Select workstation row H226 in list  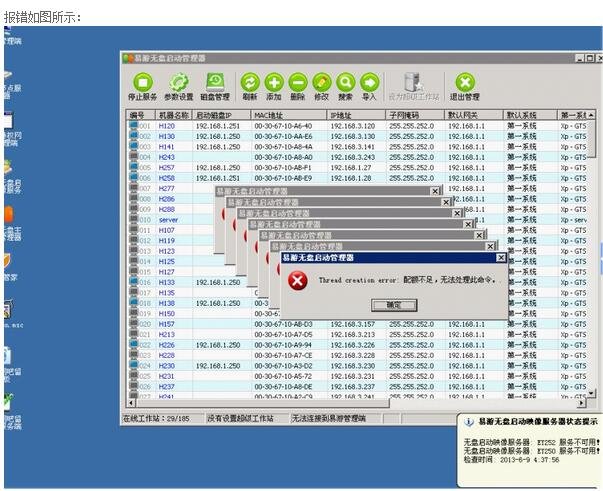coord(166,345)
